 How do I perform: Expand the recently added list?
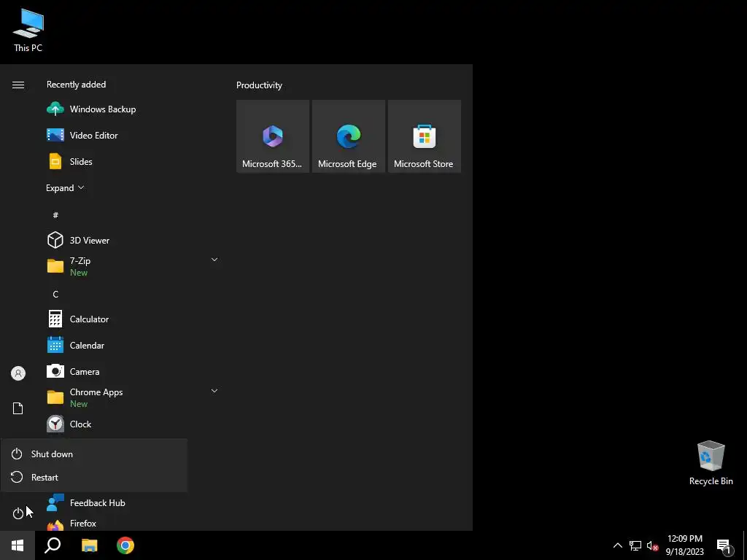tap(65, 188)
